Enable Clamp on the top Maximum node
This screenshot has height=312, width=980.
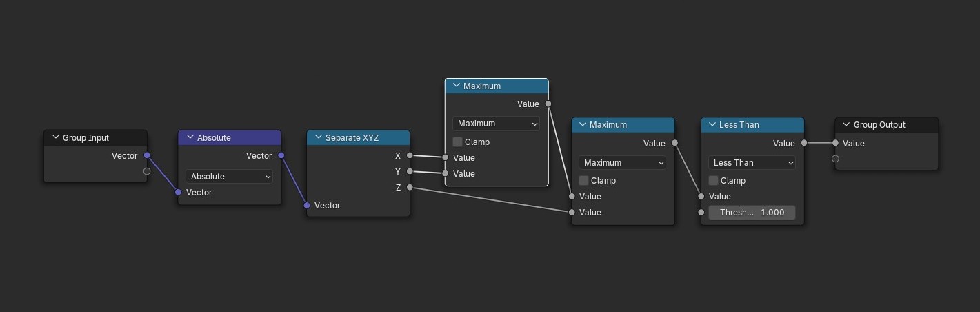point(457,142)
